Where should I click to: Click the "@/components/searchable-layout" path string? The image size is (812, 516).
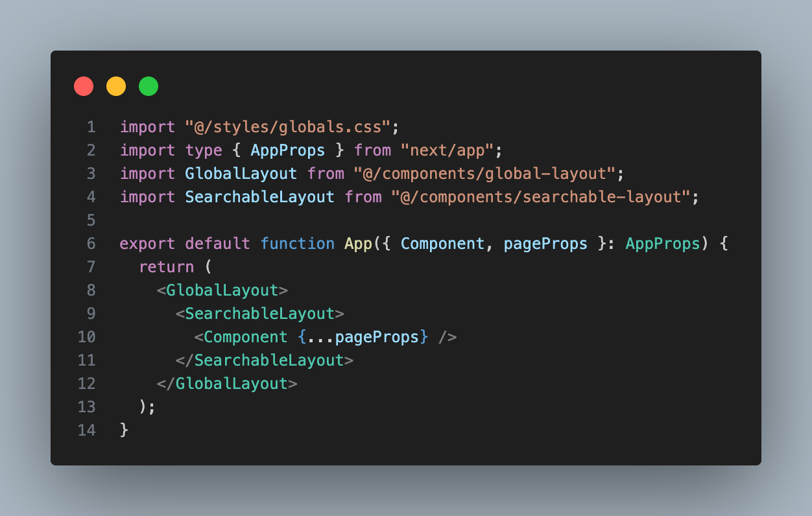[540, 196]
